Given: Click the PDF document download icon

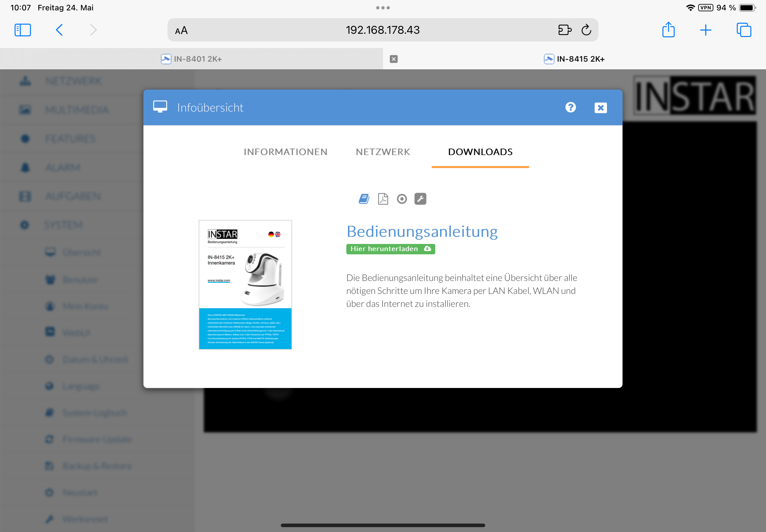Looking at the screenshot, I should [383, 199].
